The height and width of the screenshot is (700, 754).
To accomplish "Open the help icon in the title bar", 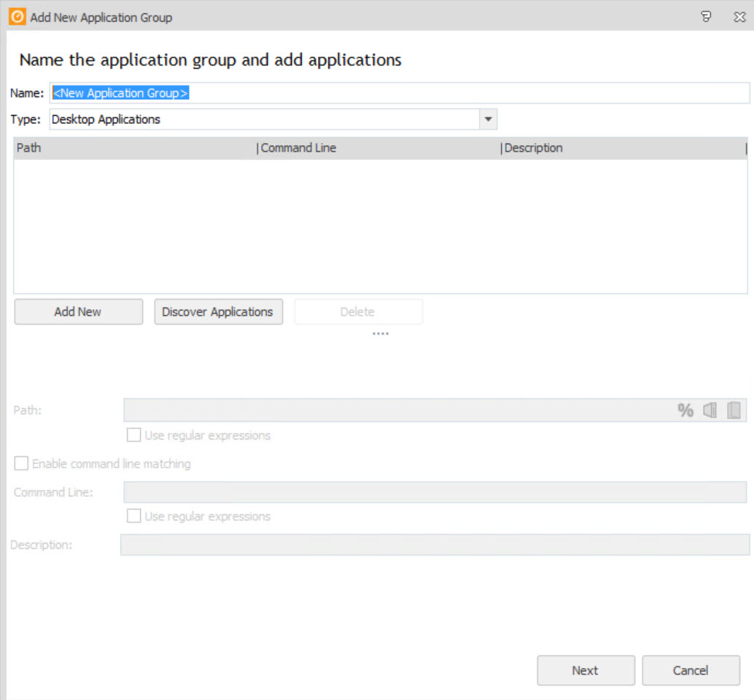I will pyautogui.click(x=706, y=16).
